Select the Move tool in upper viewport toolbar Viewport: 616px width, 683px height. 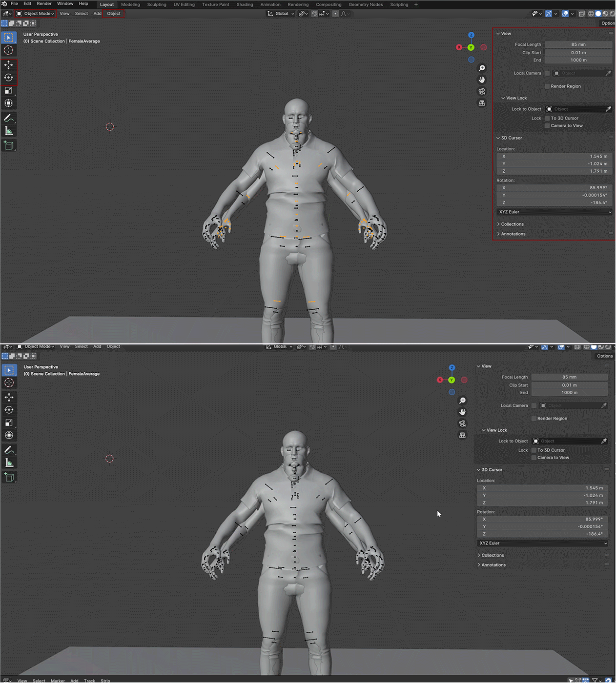tap(9, 65)
